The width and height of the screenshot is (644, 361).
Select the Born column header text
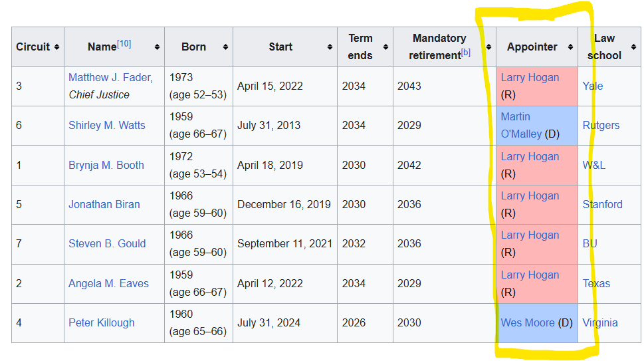point(193,47)
